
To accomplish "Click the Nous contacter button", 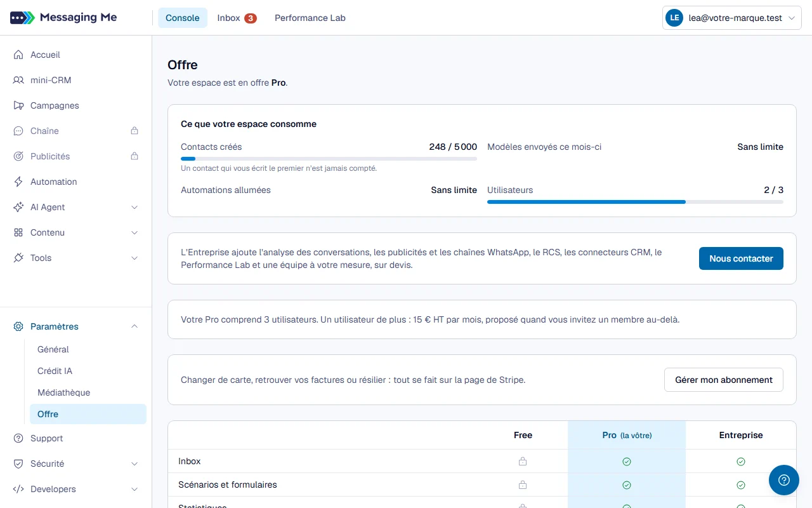I will 741,258.
